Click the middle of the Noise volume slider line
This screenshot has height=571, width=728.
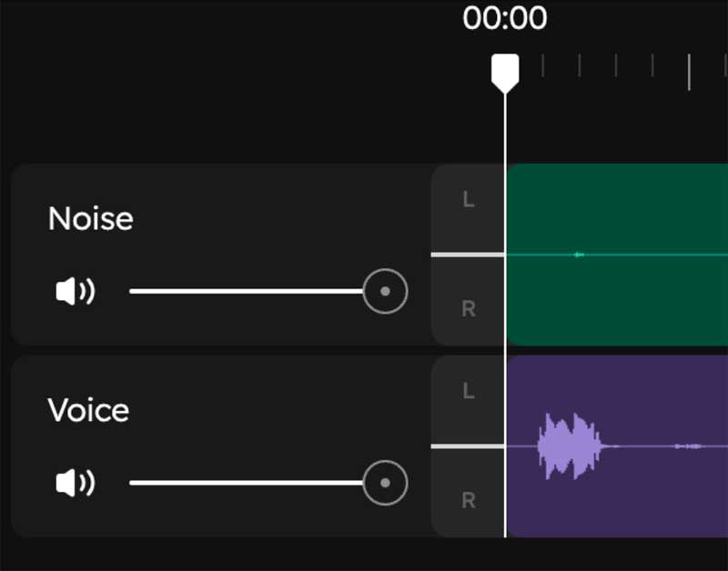coord(246,292)
